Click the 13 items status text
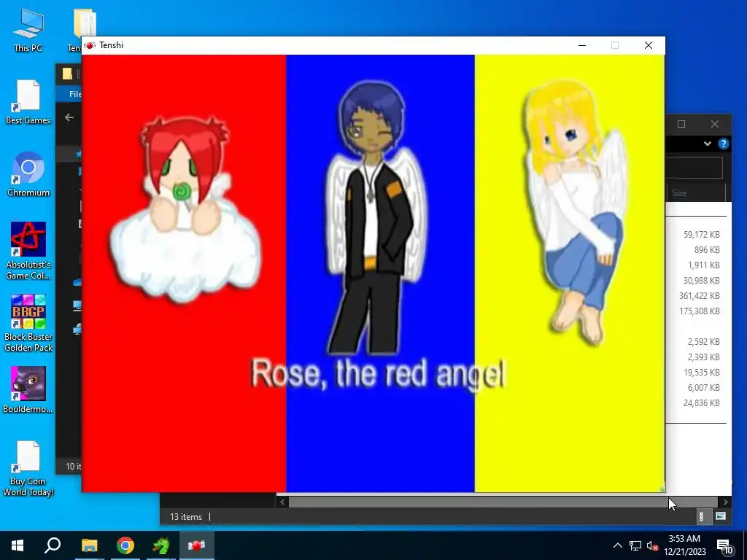The height and width of the screenshot is (560, 747). (x=186, y=517)
